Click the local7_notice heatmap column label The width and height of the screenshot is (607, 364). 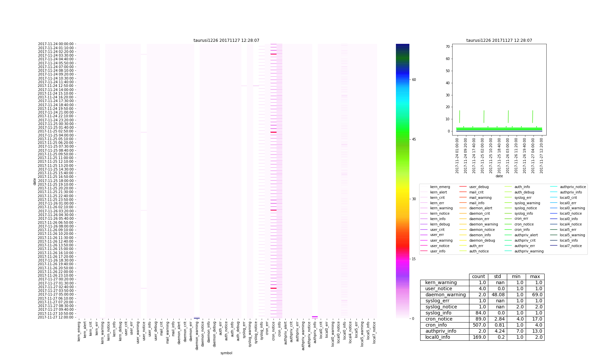click(x=374, y=333)
